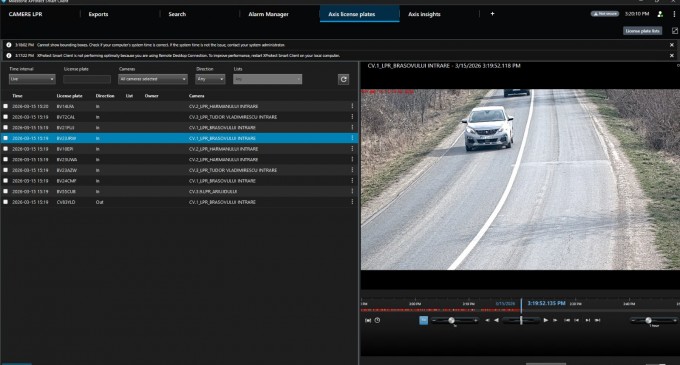Switch to the Search tab

[x=177, y=14]
